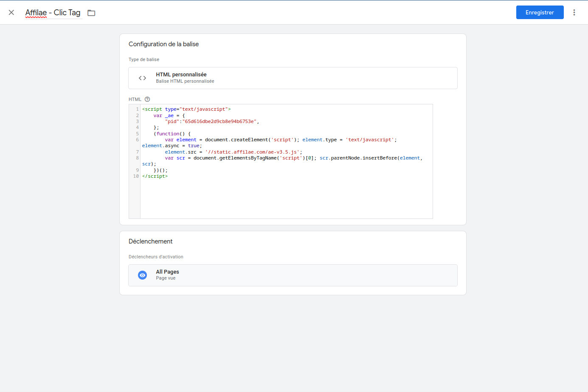Click the closing </script> tag in editor

pyautogui.click(x=155, y=176)
